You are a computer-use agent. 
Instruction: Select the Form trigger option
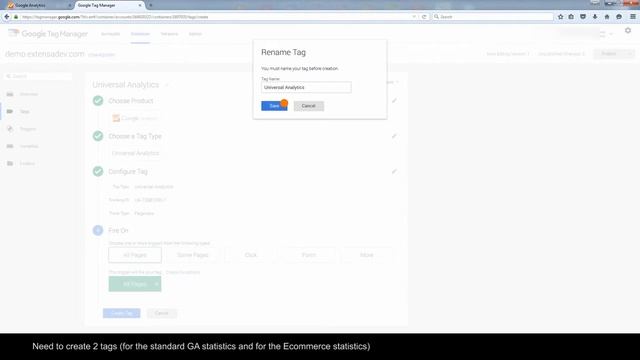tap(309, 255)
